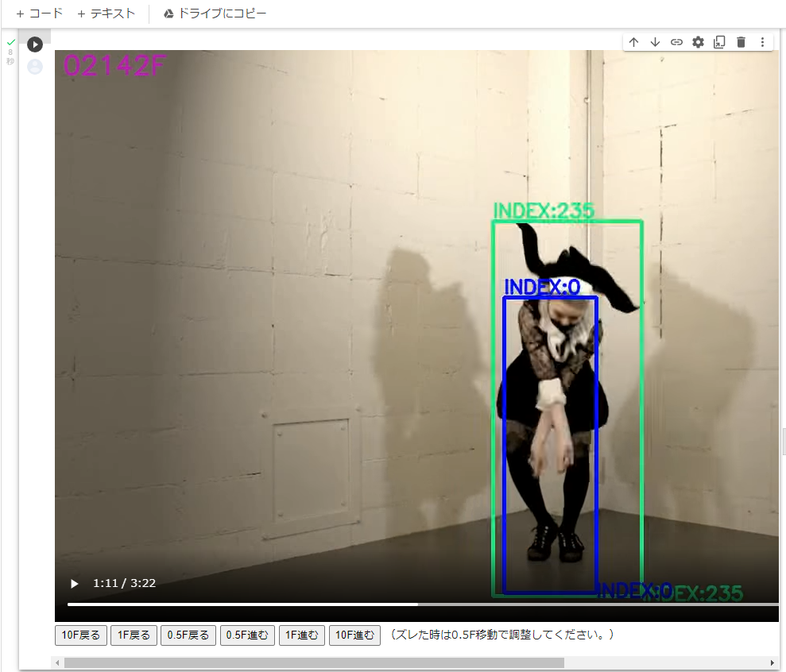The height and width of the screenshot is (672, 786).
Task: Click the green execution checkmark
Action: pos(11,42)
